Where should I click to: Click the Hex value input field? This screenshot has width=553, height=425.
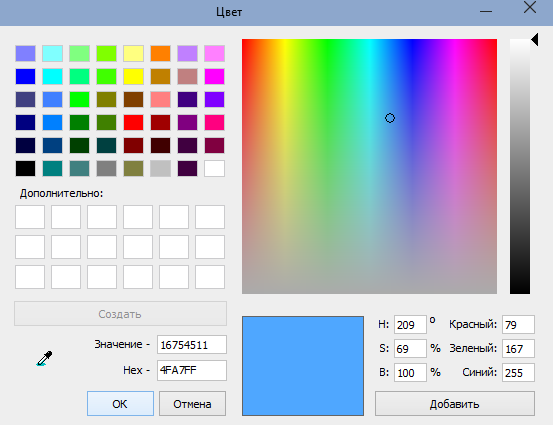[x=192, y=370]
